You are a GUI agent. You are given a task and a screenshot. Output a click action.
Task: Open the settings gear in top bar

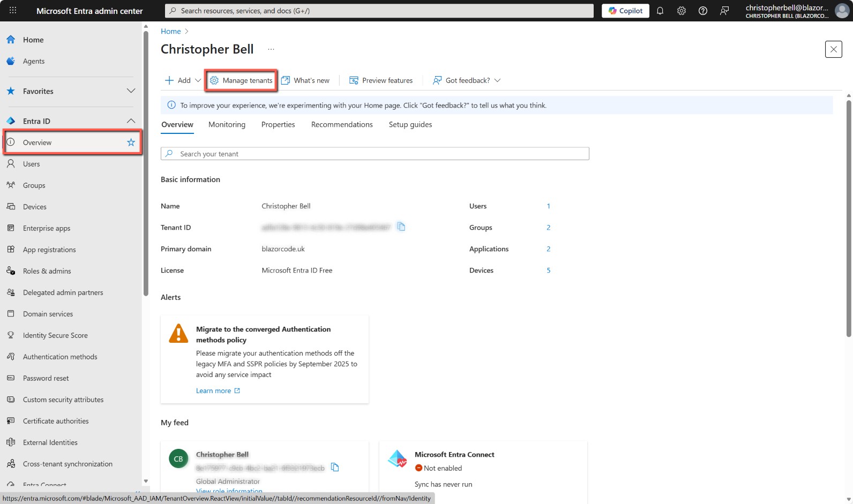682,11
